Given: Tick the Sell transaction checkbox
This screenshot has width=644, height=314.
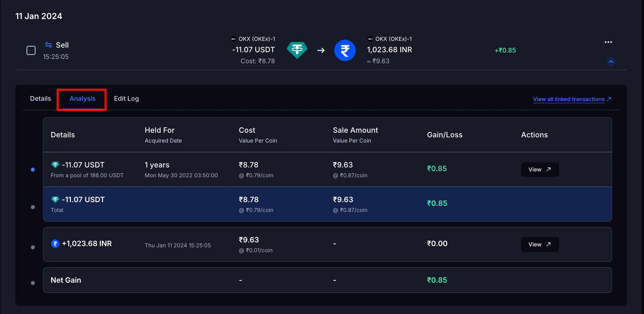Looking at the screenshot, I should (31, 50).
